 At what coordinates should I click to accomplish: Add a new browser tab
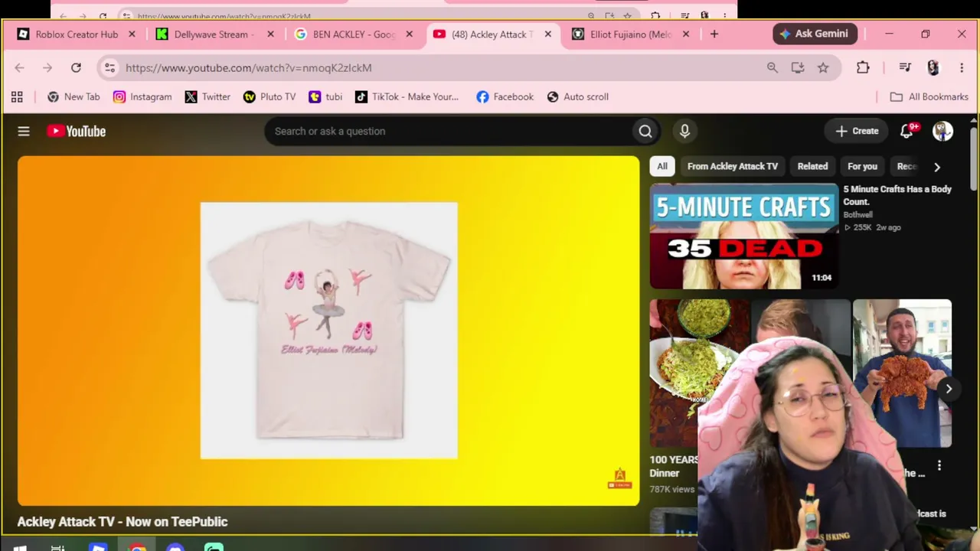pyautogui.click(x=714, y=34)
